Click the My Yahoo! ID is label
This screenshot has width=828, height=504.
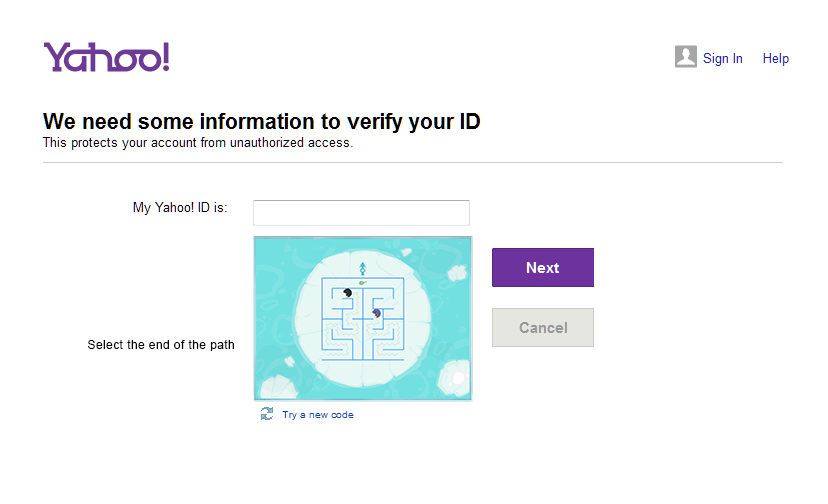point(180,208)
